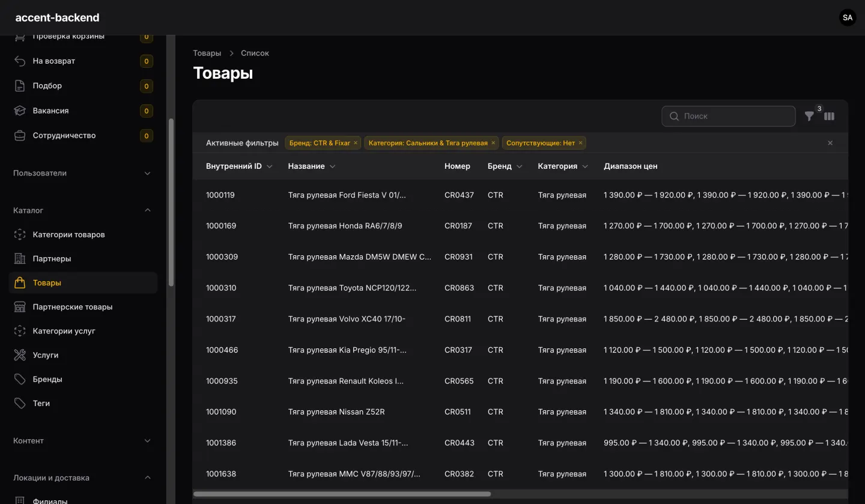Click the storefront icon beside Партнерские товары
The height and width of the screenshot is (504, 865).
(x=20, y=307)
